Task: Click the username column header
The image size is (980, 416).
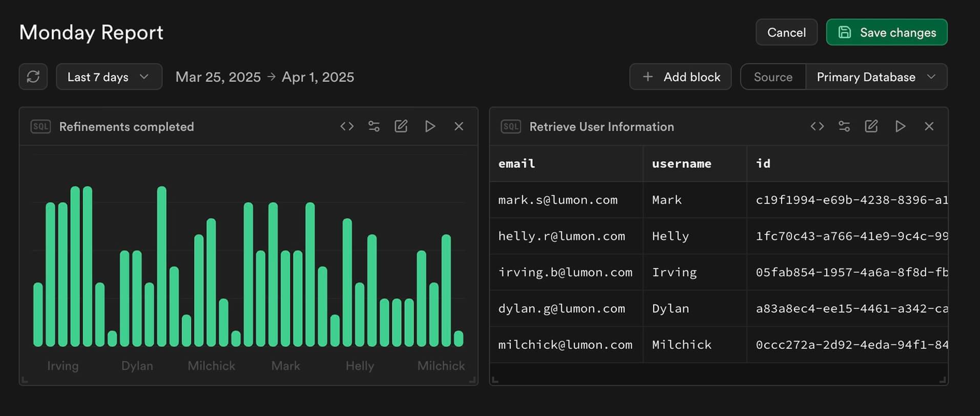Action: click(695, 164)
